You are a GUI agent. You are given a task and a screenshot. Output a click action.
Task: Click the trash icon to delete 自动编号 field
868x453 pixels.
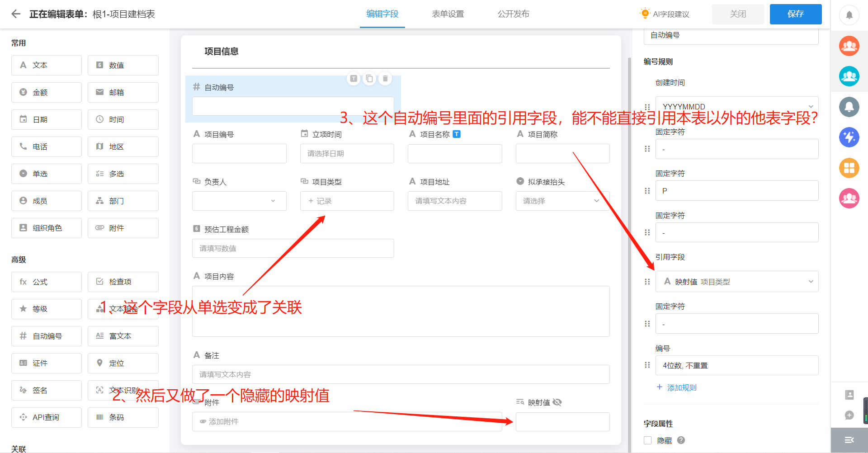coord(385,78)
